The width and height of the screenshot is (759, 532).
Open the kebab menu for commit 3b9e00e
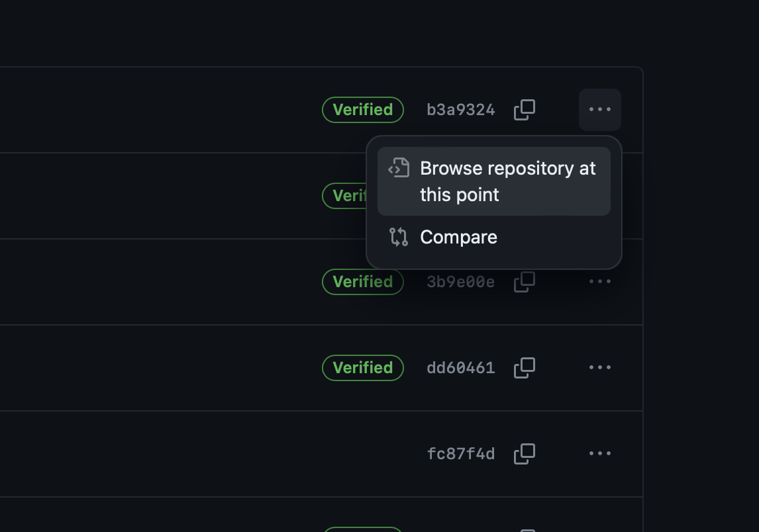599,281
